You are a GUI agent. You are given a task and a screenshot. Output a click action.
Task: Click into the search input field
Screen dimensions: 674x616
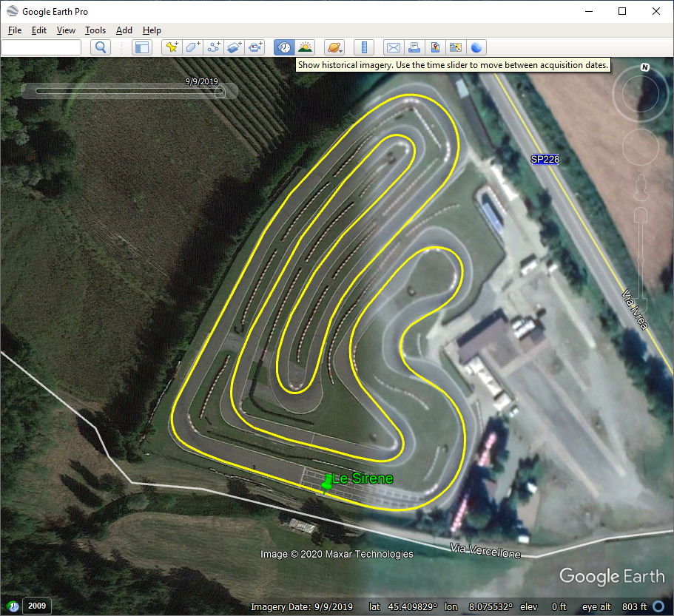(41, 47)
